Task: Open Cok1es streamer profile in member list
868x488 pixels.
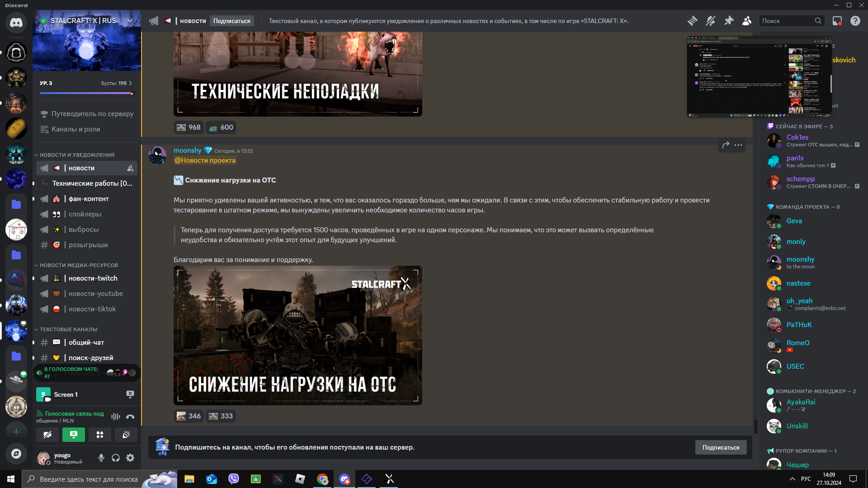Action: (x=813, y=141)
